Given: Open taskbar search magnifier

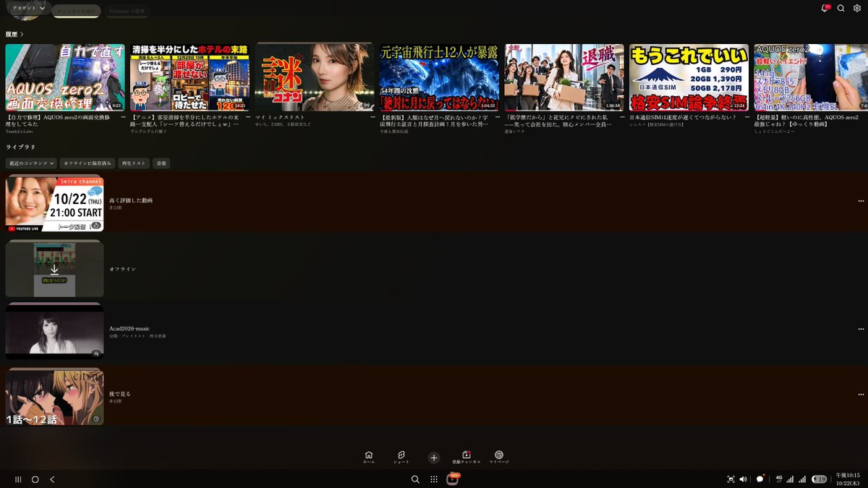Looking at the screenshot, I should [x=415, y=479].
